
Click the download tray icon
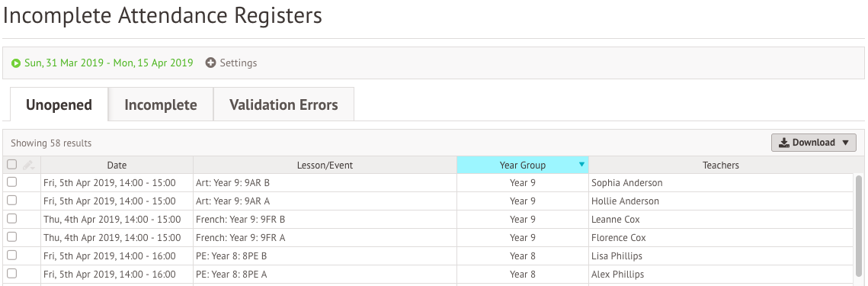click(x=784, y=143)
